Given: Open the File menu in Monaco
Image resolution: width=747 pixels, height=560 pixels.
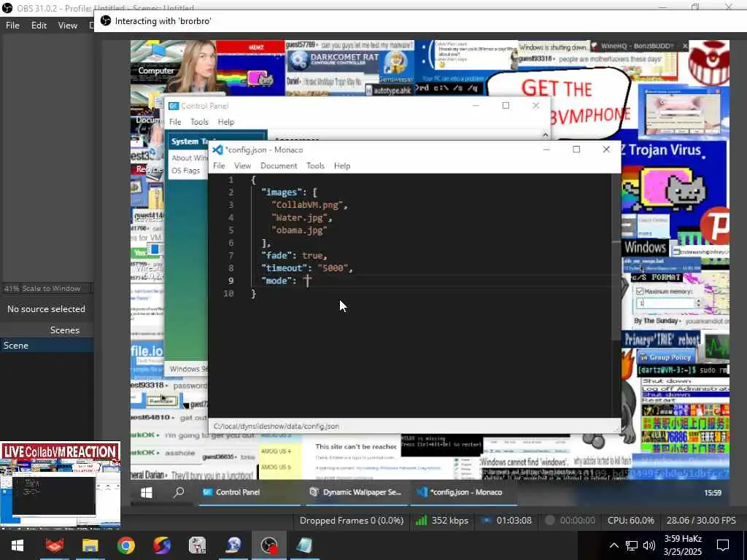Looking at the screenshot, I should (219, 166).
